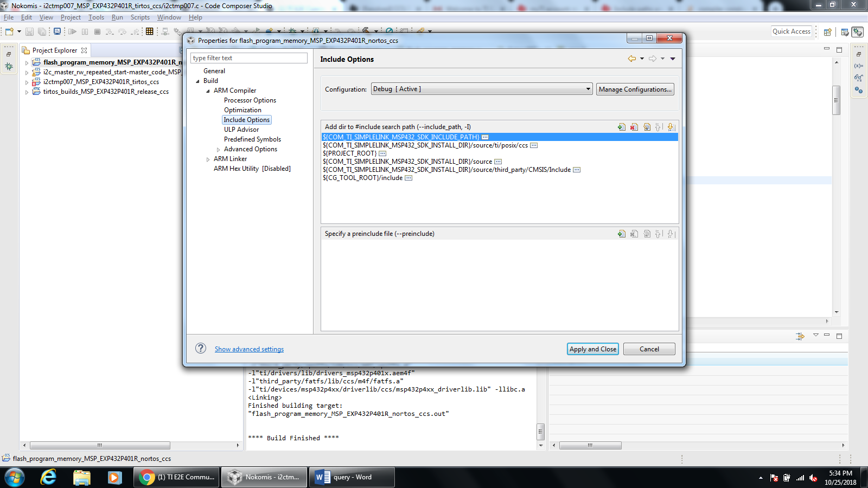Click browse ellipsis for PROJECT_ROOT path

click(382, 153)
